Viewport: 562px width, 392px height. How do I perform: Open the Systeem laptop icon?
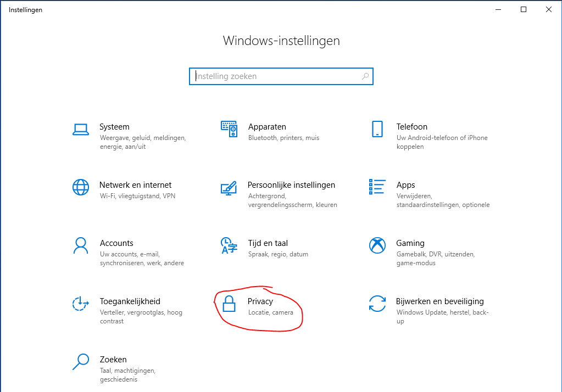point(81,130)
